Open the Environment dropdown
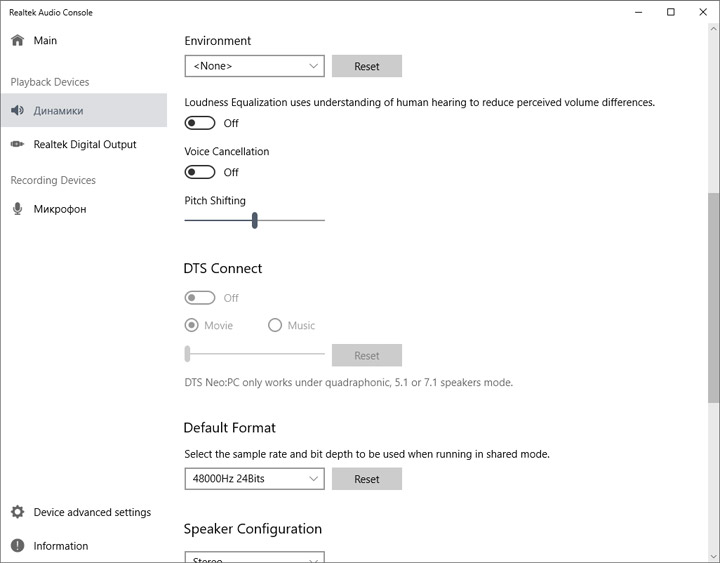Screen dimensions: 720x563 point(255,66)
